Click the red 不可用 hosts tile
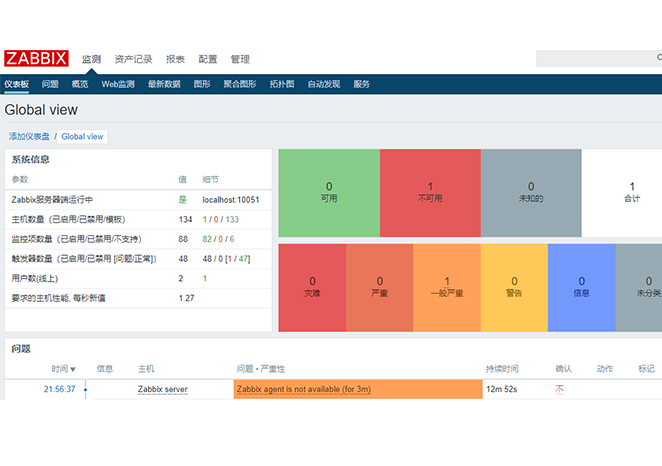Viewport: 662px width, 466px height. 430,191
